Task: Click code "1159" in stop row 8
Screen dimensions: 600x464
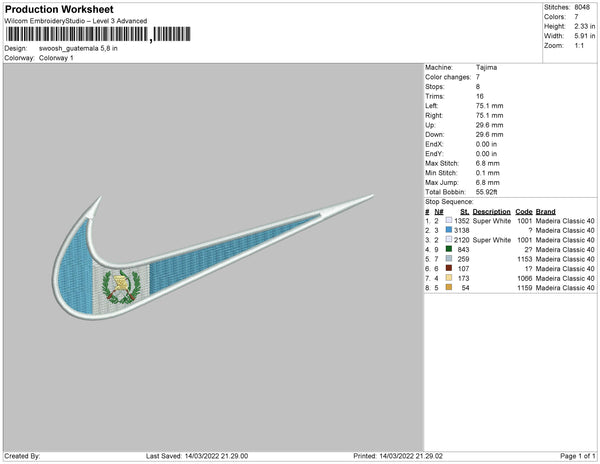Action: (x=525, y=288)
